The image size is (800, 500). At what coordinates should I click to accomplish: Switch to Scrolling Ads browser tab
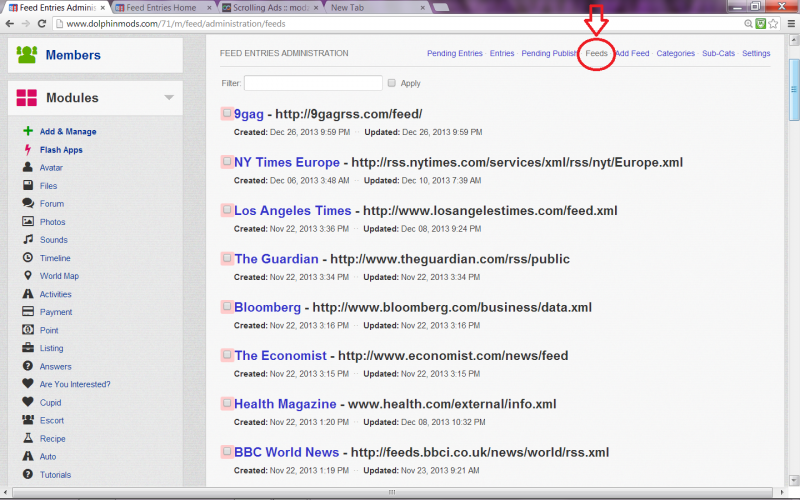pos(270,8)
